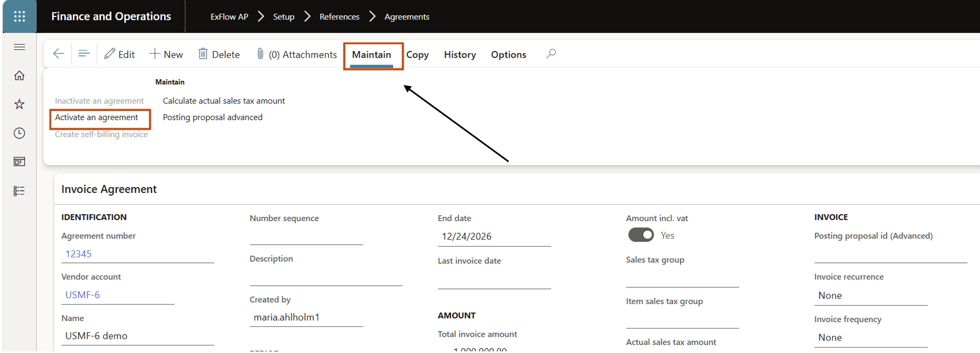Open the Invoice frequency dropdown
This screenshot has width=980, height=353.
[870, 337]
